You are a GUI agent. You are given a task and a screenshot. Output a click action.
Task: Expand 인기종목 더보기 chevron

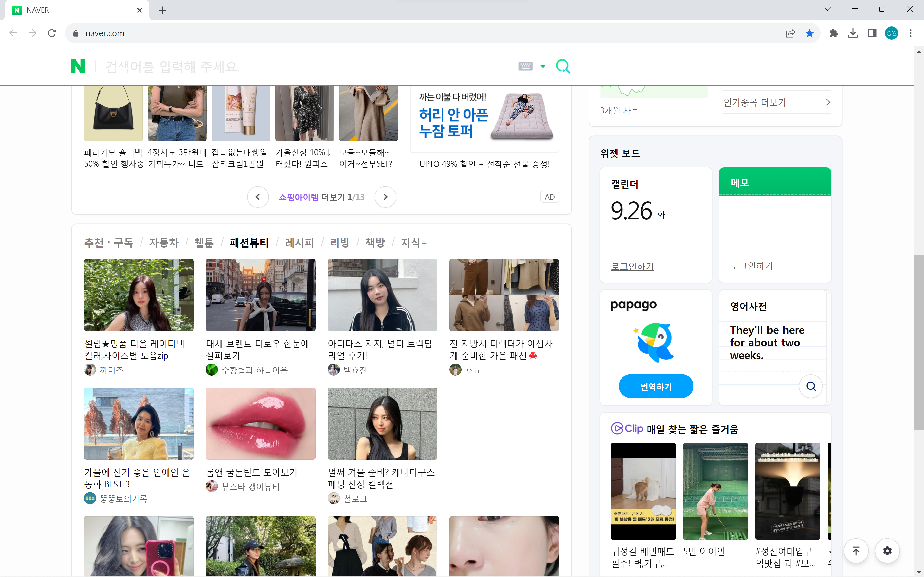[x=828, y=102]
